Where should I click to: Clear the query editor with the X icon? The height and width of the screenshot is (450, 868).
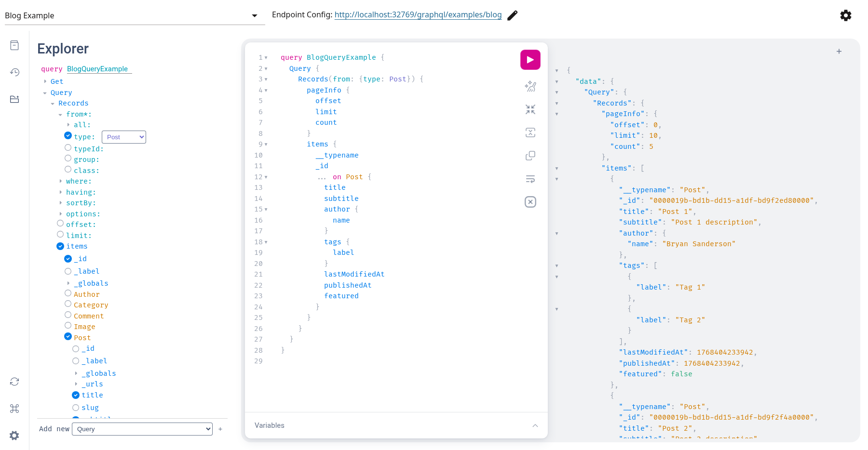point(530,202)
